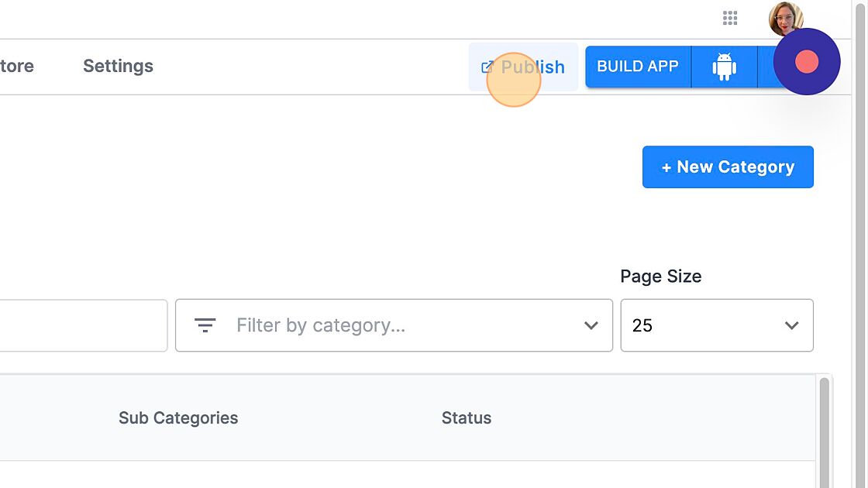Open the Google apps grid launcher
This screenshot has width=868, height=488.
(x=729, y=18)
